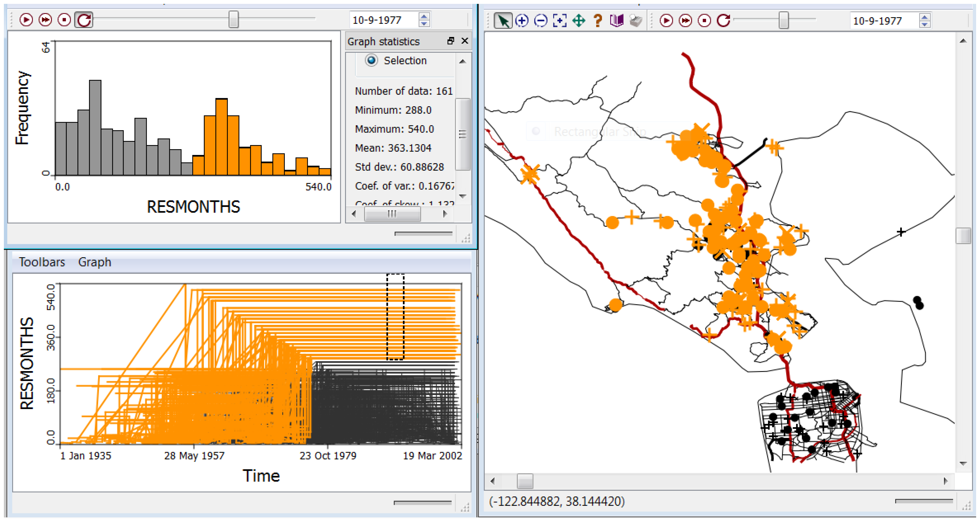This screenshot has height=521, width=980.
Task: Toggle the loop button in histogram toolbar
Action: [x=84, y=20]
